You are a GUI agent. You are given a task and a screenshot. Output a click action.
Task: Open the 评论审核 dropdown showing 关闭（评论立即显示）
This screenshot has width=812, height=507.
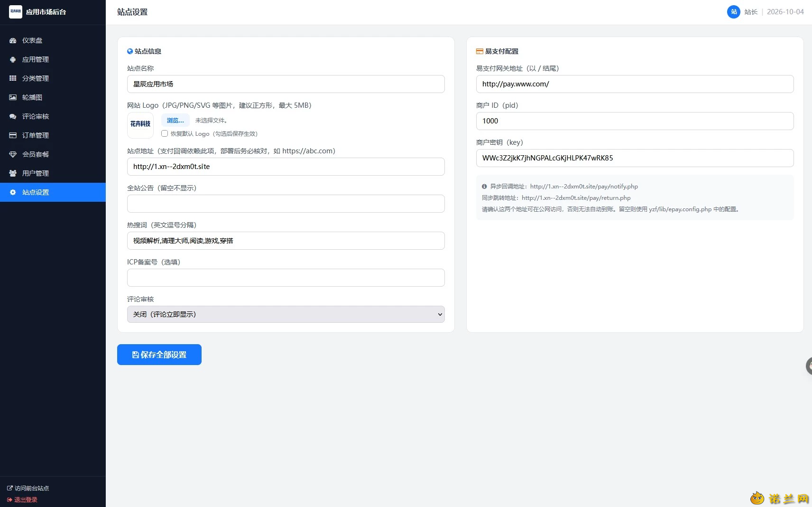click(x=286, y=314)
